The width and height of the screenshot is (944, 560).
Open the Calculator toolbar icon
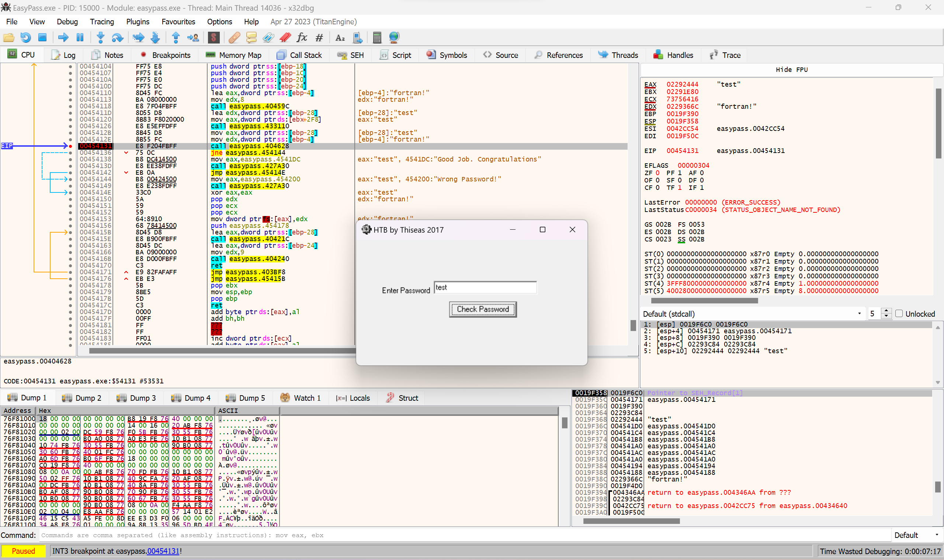pos(377,37)
